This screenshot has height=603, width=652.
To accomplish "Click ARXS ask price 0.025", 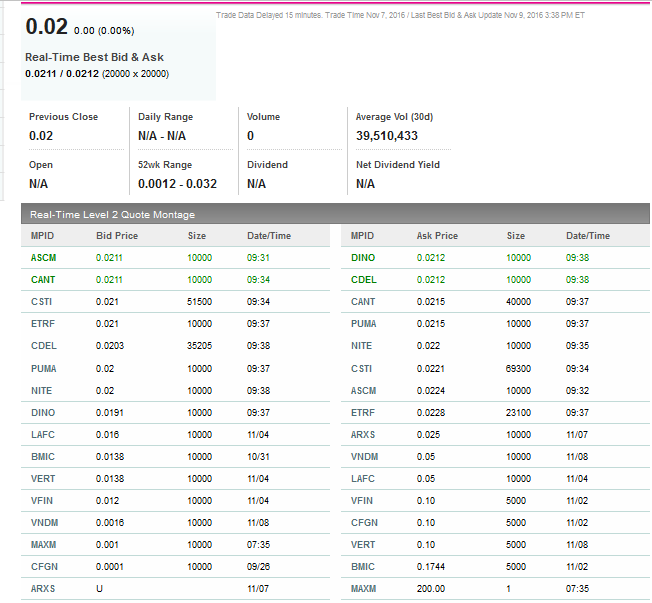I will (428, 435).
